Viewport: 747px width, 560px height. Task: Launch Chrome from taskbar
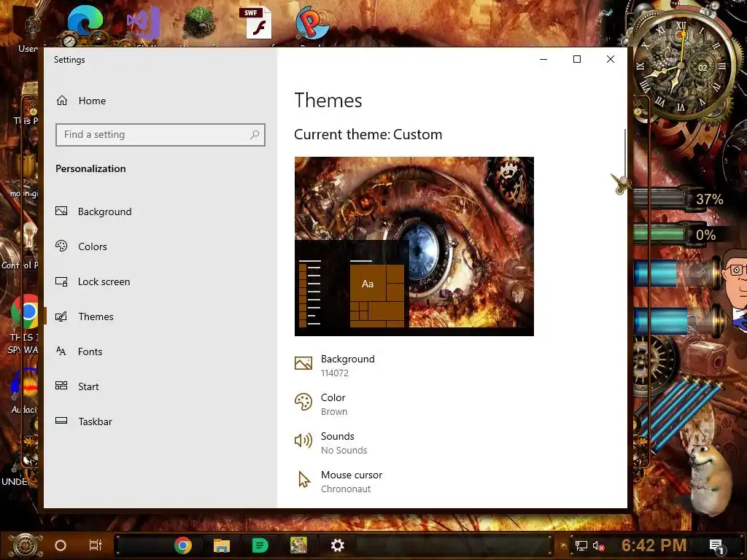[183, 545]
